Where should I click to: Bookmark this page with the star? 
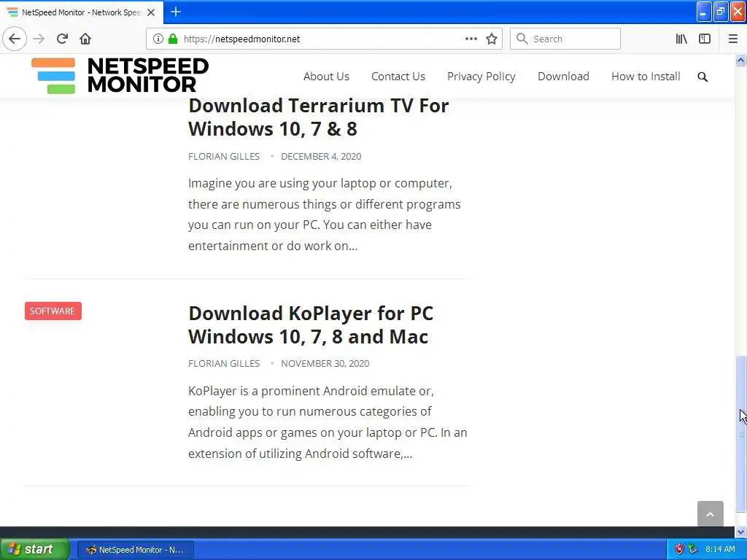[x=492, y=39]
